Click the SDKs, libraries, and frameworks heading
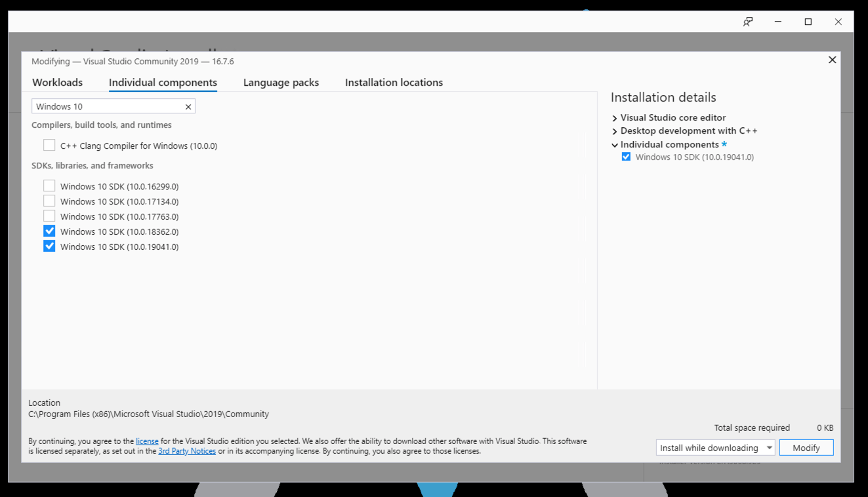Screen dimensions: 868x497 click(x=93, y=166)
